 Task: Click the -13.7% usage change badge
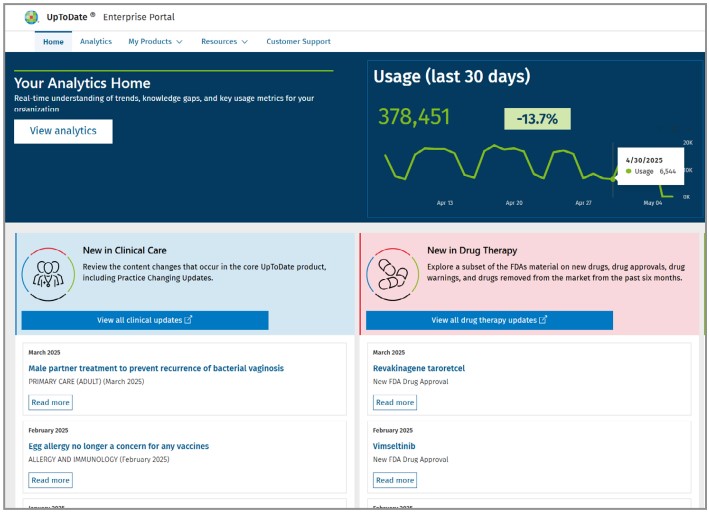[x=537, y=119]
